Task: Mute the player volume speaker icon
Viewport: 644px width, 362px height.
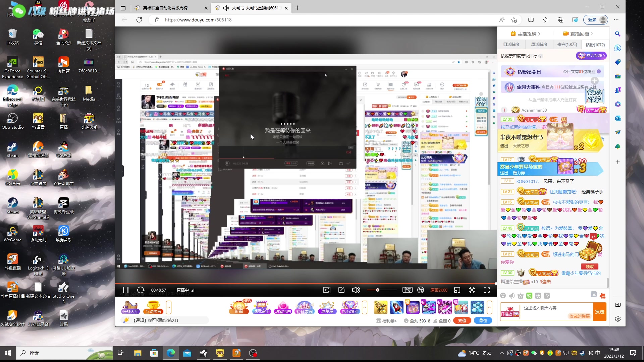Action: coord(356,290)
